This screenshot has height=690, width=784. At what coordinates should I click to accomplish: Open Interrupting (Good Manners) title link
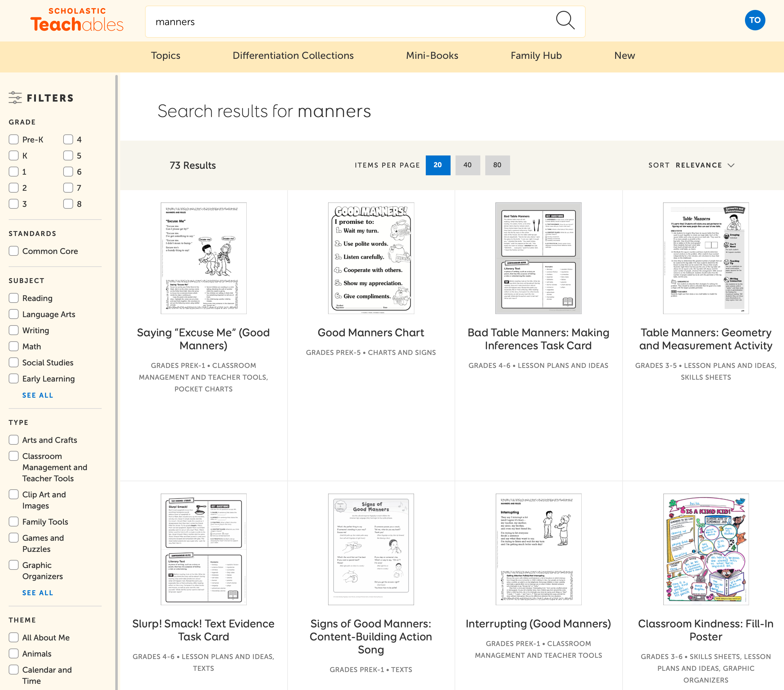click(x=538, y=624)
